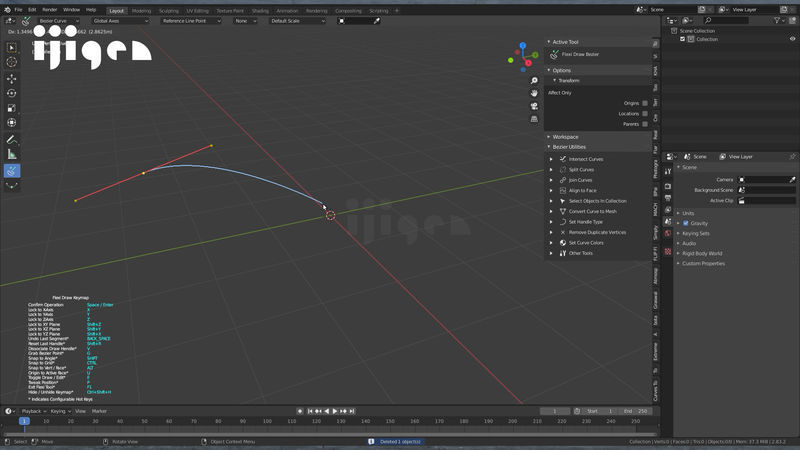Toggle the Locations checkbox
800x450 pixels.
click(645, 114)
